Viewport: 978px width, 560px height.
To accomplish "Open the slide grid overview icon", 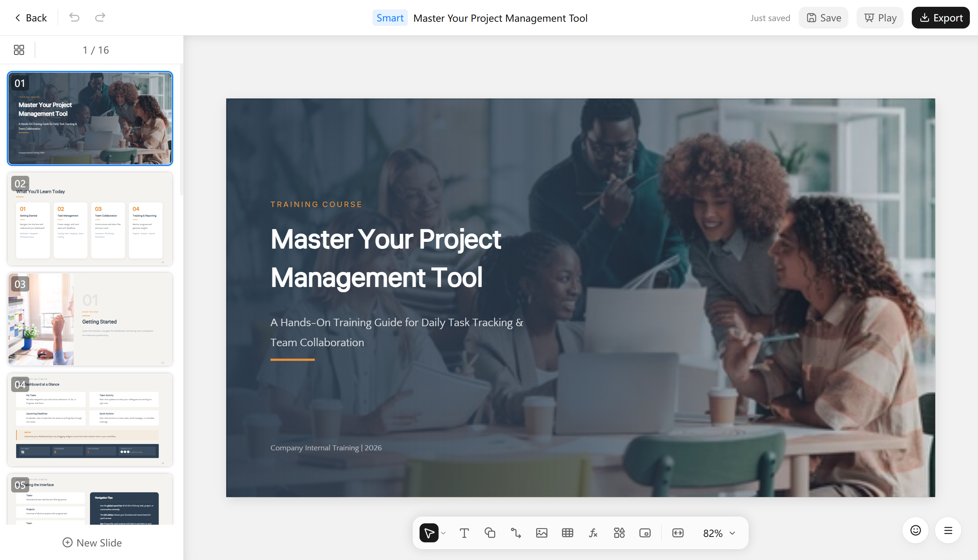I will [x=19, y=50].
